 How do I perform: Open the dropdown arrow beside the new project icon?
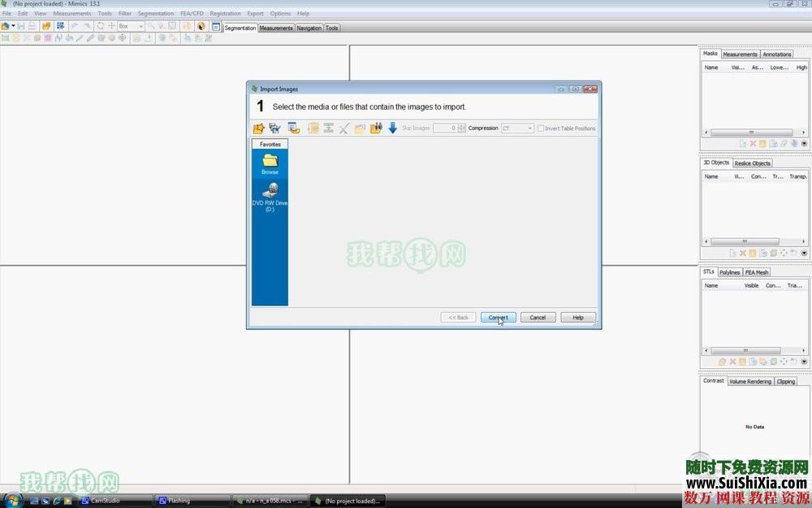tap(14, 26)
